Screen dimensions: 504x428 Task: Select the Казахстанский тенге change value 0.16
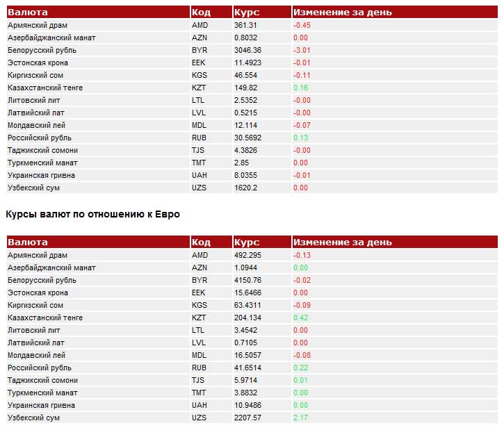point(300,88)
